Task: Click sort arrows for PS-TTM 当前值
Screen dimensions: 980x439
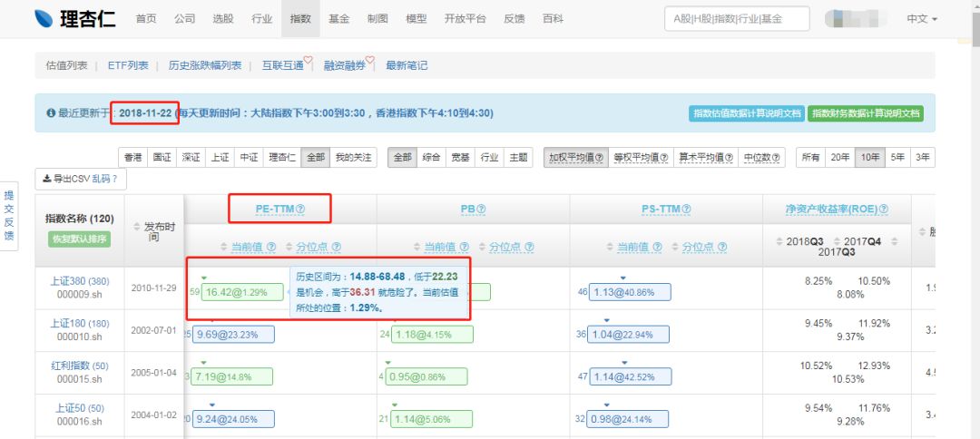Action: click(x=611, y=247)
